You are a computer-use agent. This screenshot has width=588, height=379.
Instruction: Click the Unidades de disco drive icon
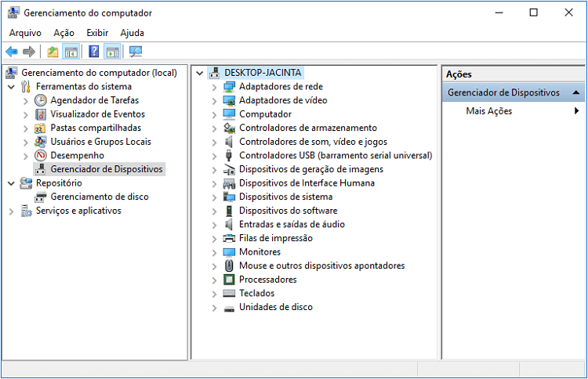(229, 309)
